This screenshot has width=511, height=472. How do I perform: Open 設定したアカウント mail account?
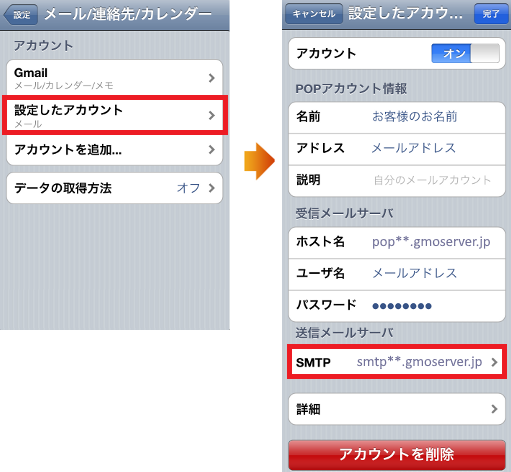click(114, 115)
